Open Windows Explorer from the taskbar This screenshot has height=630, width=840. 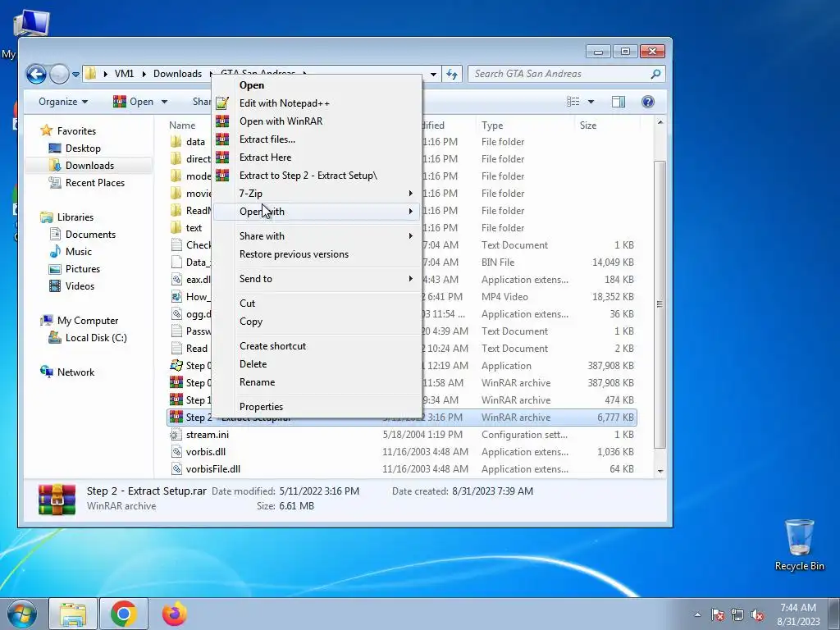(x=73, y=614)
